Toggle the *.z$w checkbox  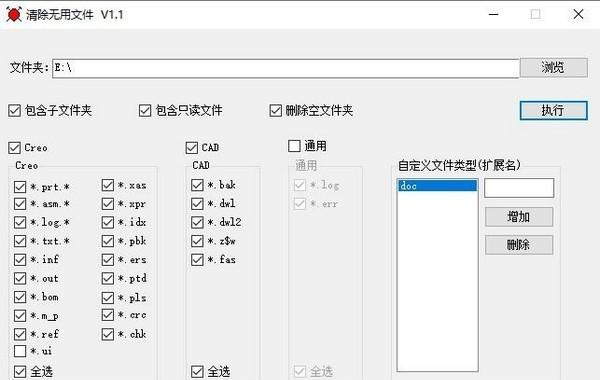(x=197, y=241)
